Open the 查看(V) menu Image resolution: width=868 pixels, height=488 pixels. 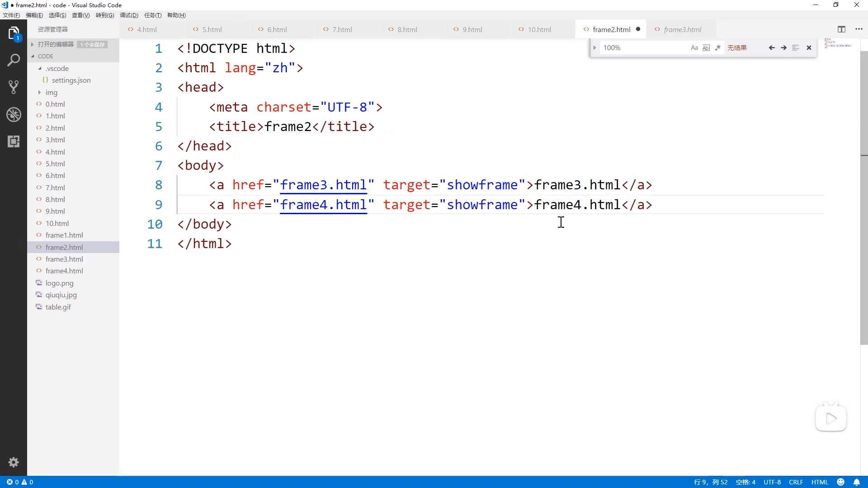[x=80, y=15]
